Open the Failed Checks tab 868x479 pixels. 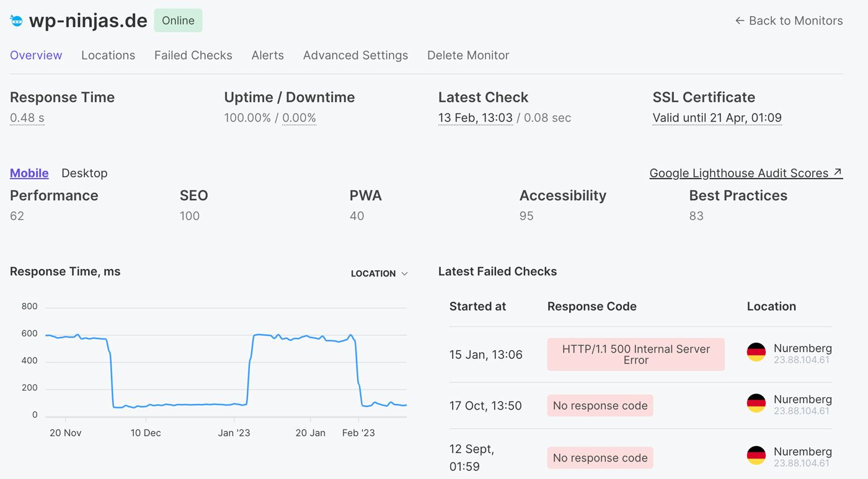[x=193, y=55]
